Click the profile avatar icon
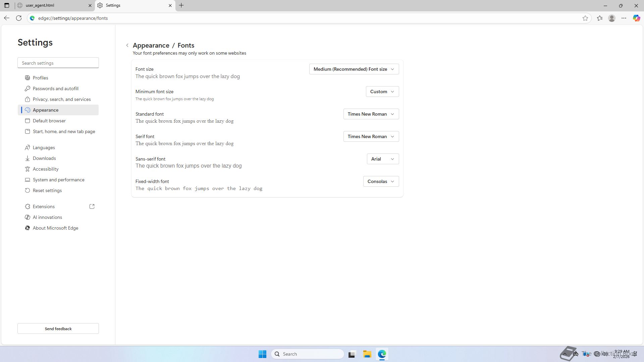 (x=612, y=18)
